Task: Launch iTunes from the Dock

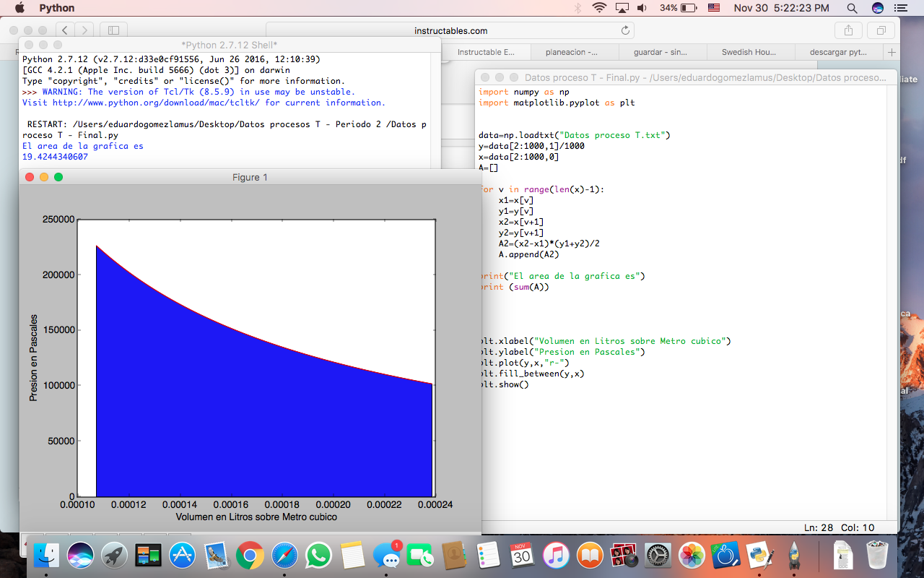Action: [556, 555]
